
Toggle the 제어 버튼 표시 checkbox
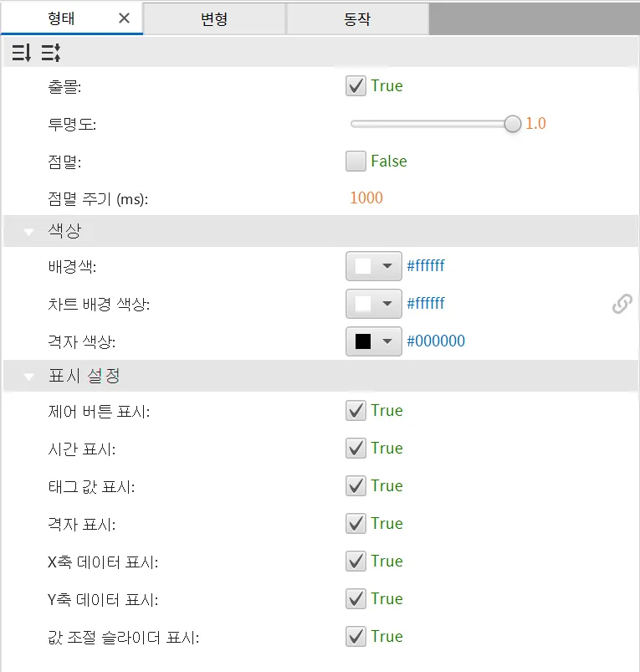click(x=356, y=411)
